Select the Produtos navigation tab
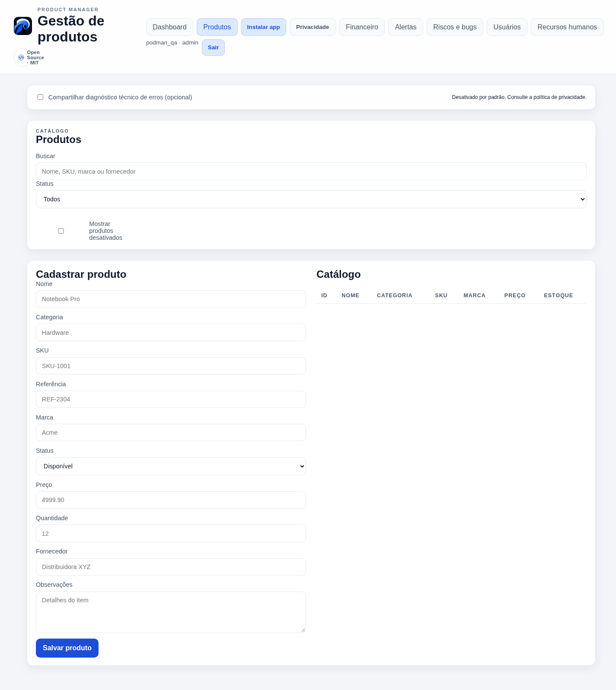The width and height of the screenshot is (616, 690). (x=217, y=27)
